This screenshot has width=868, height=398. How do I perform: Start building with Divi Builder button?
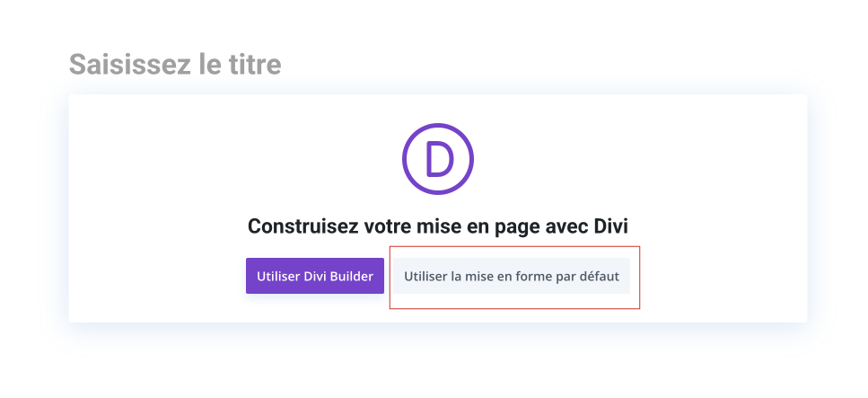[x=315, y=276]
